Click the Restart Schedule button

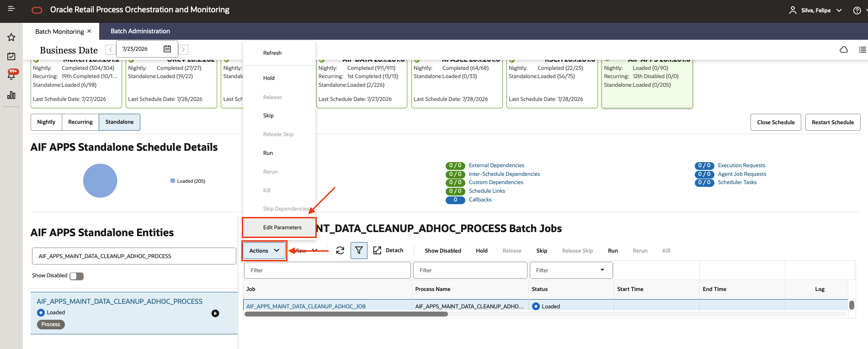click(833, 122)
